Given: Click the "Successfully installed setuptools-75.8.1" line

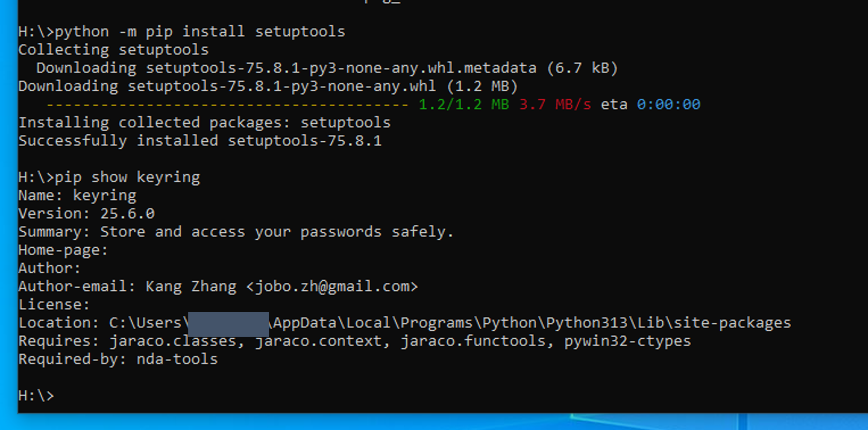Looking at the screenshot, I should 200,141.
